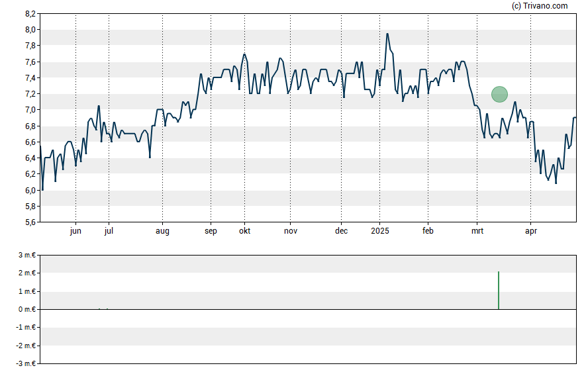The height and width of the screenshot is (374, 588).
Task: Click the '(c) Trivano.com' copyright text
Action: click(x=540, y=5)
